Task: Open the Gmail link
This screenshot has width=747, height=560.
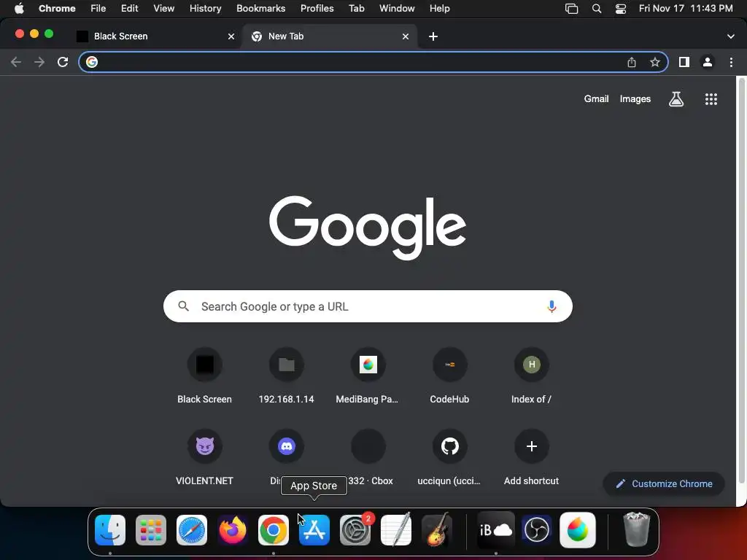Action: tap(597, 99)
